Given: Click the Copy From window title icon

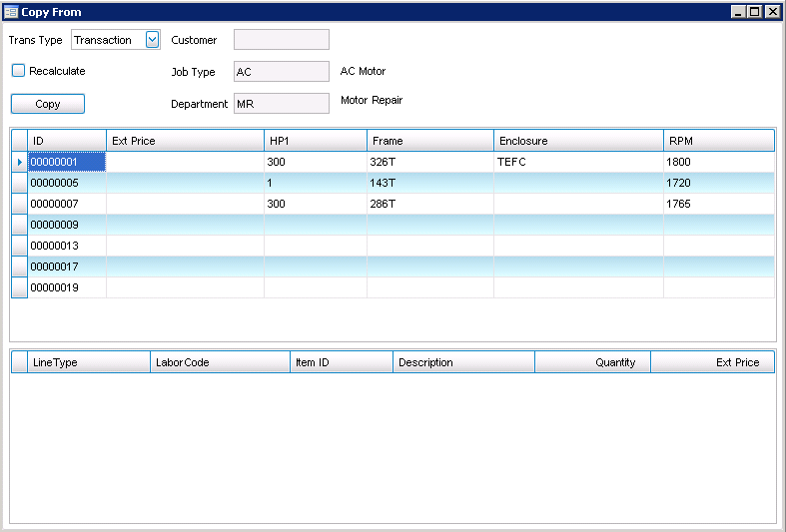Looking at the screenshot, I should click(x=11, y=12).
